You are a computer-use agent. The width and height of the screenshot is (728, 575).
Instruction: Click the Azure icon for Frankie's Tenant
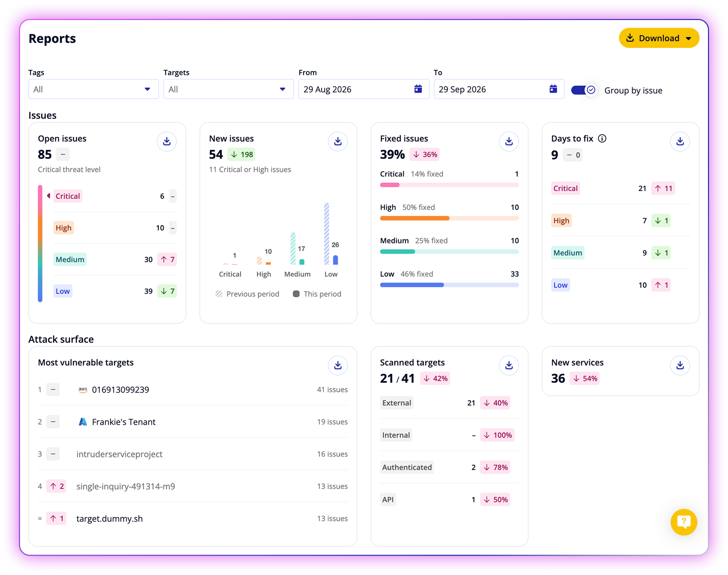click(x=83, y=421)
